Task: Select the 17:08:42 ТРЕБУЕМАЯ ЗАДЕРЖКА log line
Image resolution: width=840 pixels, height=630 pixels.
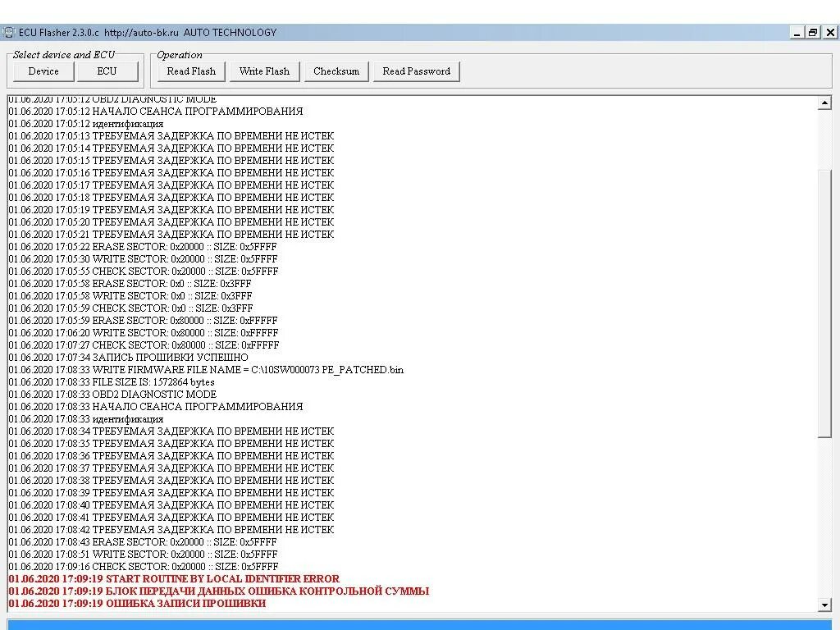Action: coord(171,530)
